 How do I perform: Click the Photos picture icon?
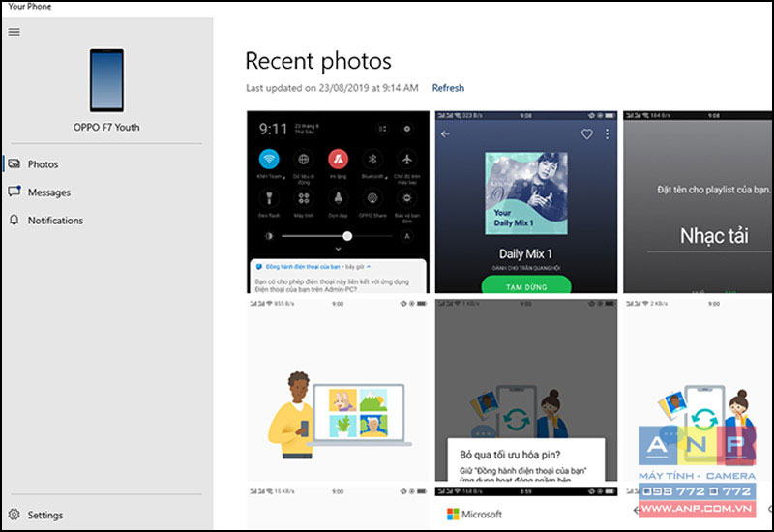(15, 163)
